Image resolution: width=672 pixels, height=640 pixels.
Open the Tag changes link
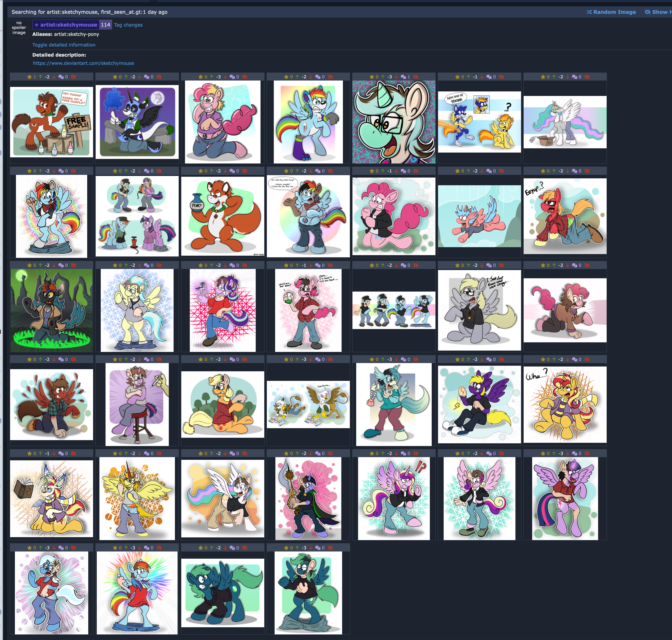point(128,25)
